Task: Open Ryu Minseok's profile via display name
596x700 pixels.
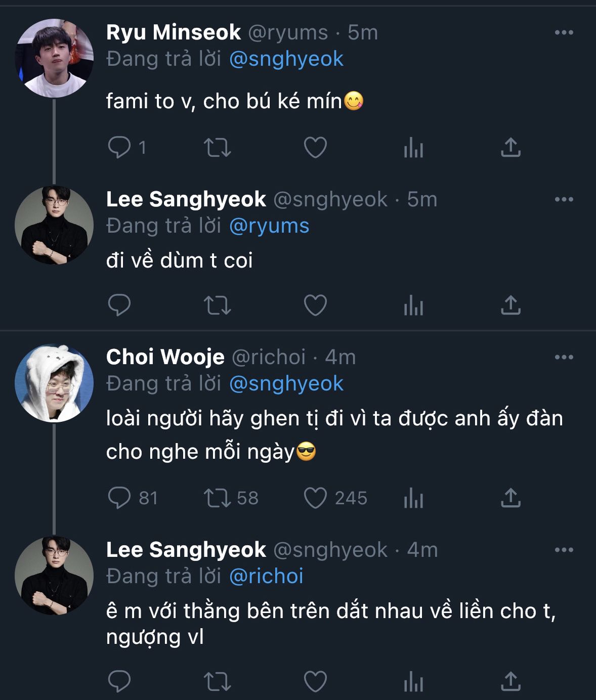Action: (x=173, y=33)
